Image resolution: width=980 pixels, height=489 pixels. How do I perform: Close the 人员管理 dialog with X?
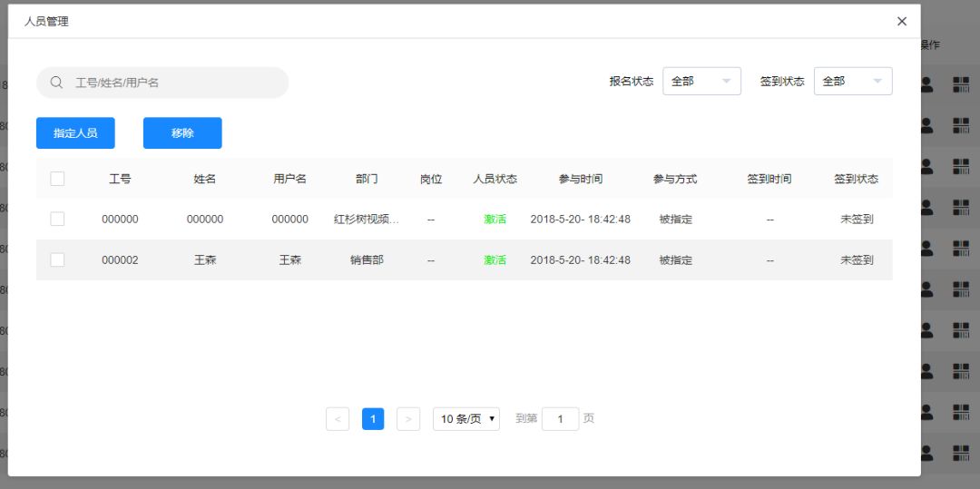click(x=902, y=21)
